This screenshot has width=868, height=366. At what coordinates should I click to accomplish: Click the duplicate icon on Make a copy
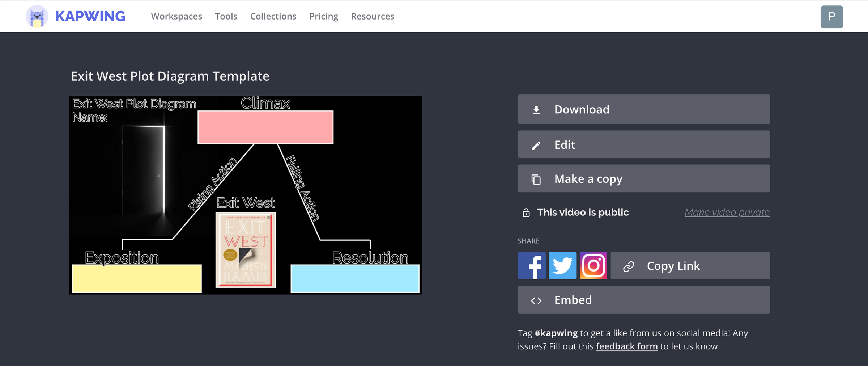(536, 178)
